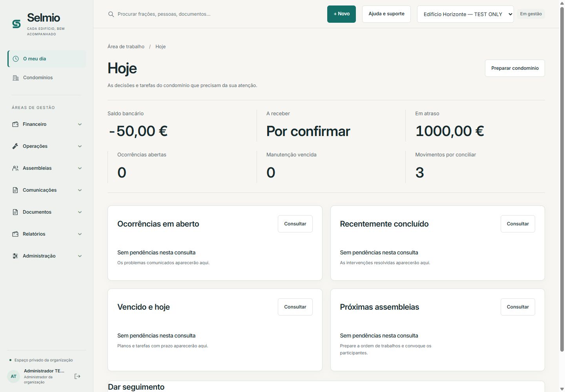Click the icon beside Relatórios
Viewport: 565px width, 392px height.
tap(15, 234)
